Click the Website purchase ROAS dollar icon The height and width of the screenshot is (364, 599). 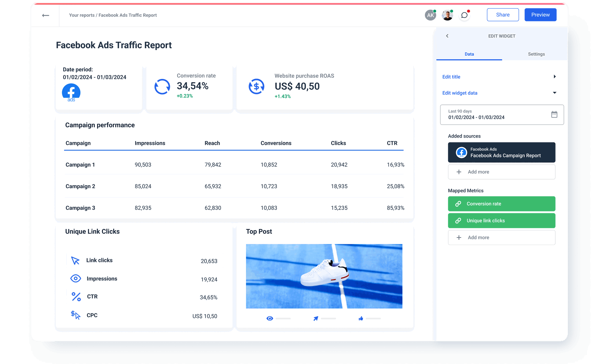(257, 86)
